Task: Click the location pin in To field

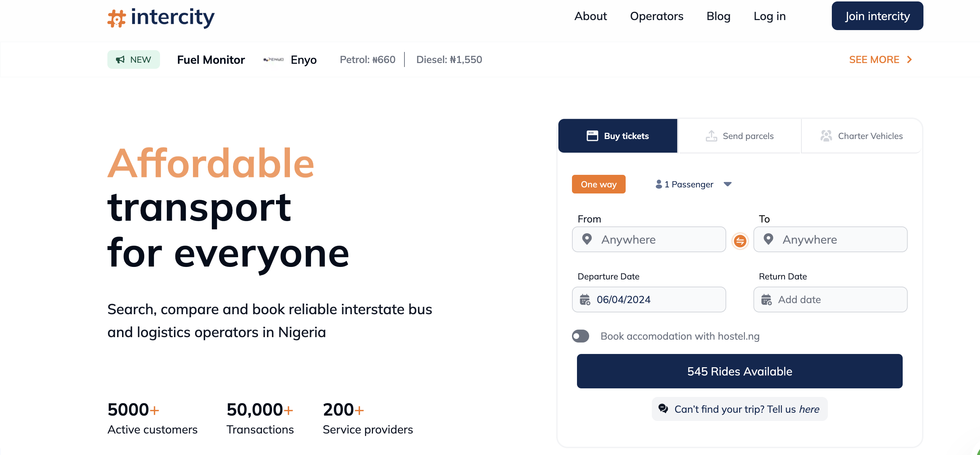Action: (768, 239)
